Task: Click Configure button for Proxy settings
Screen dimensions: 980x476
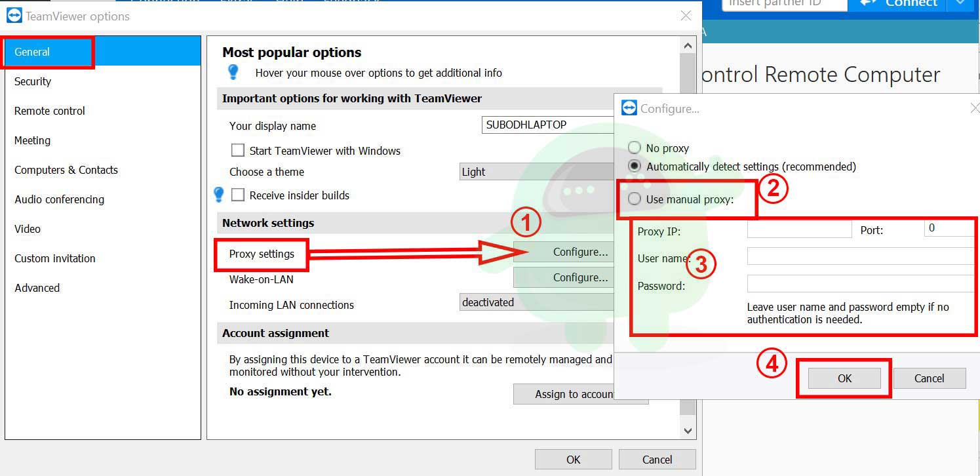Action: 564,252
